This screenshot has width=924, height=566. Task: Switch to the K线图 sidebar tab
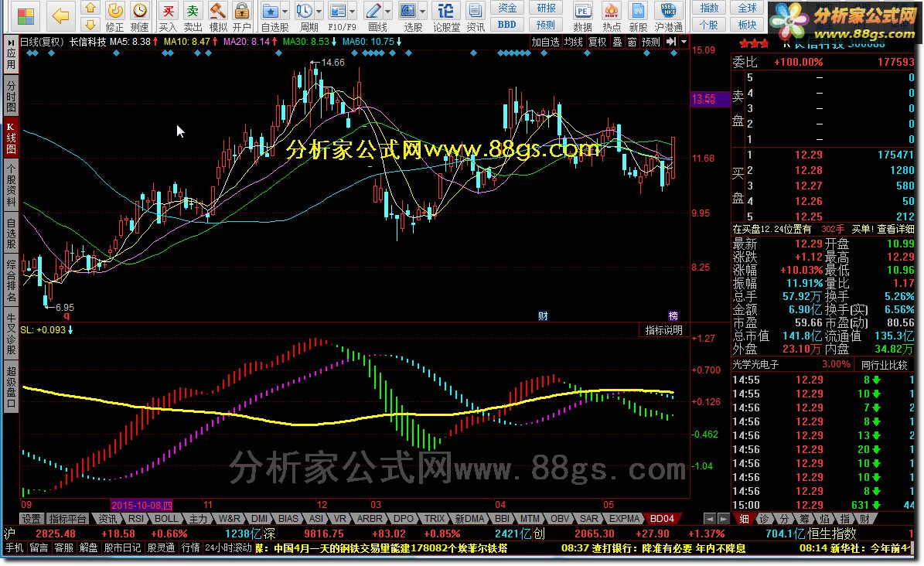[x=11, y=138]
